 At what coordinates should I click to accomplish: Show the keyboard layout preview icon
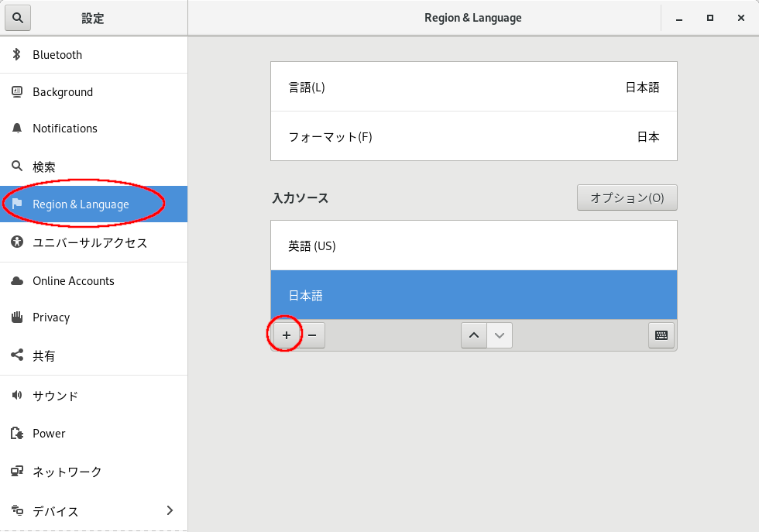click(661, 335)
